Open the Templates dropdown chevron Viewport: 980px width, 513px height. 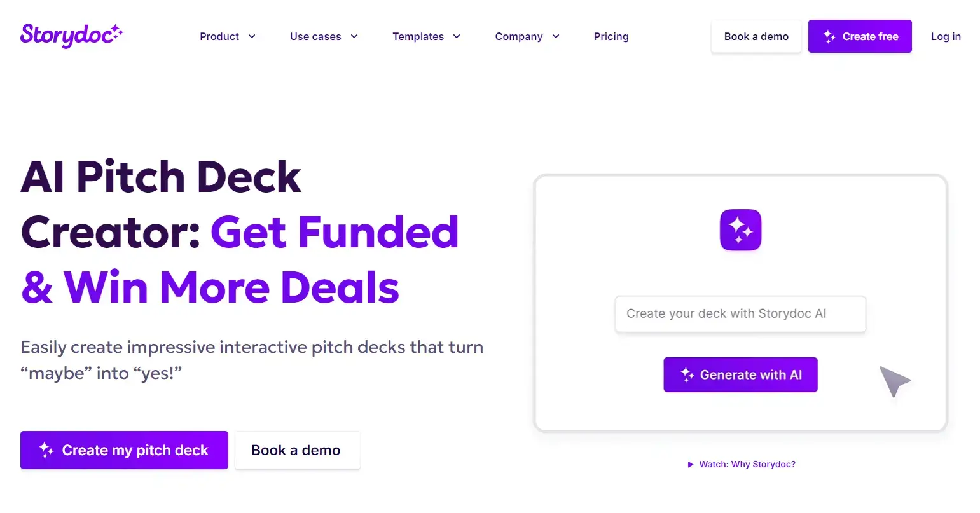(457, 36)
